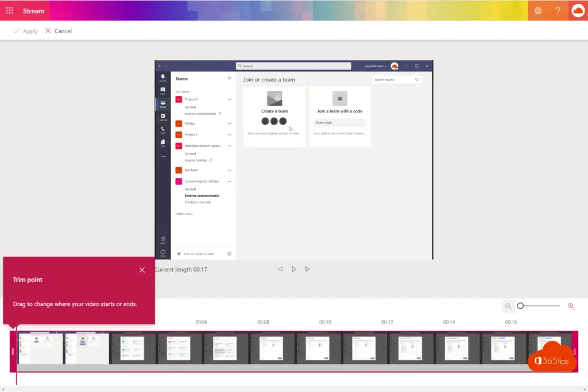This screenshot has width=588, height=392.
Task: Click Calendar icon in Teams preview
Action: pos(163,117)
